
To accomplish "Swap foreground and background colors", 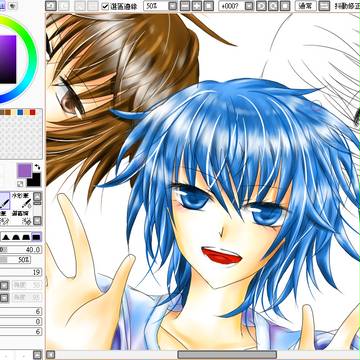I will 37,166.
